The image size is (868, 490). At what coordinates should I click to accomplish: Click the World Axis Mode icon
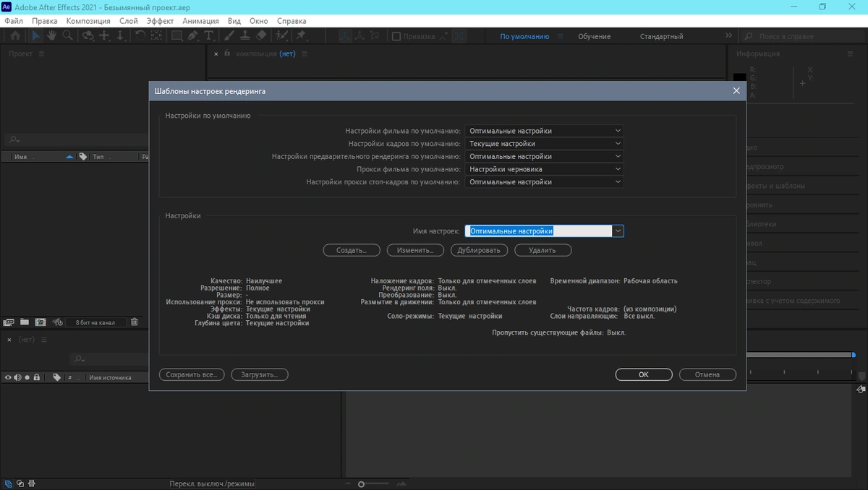point(359,35)
